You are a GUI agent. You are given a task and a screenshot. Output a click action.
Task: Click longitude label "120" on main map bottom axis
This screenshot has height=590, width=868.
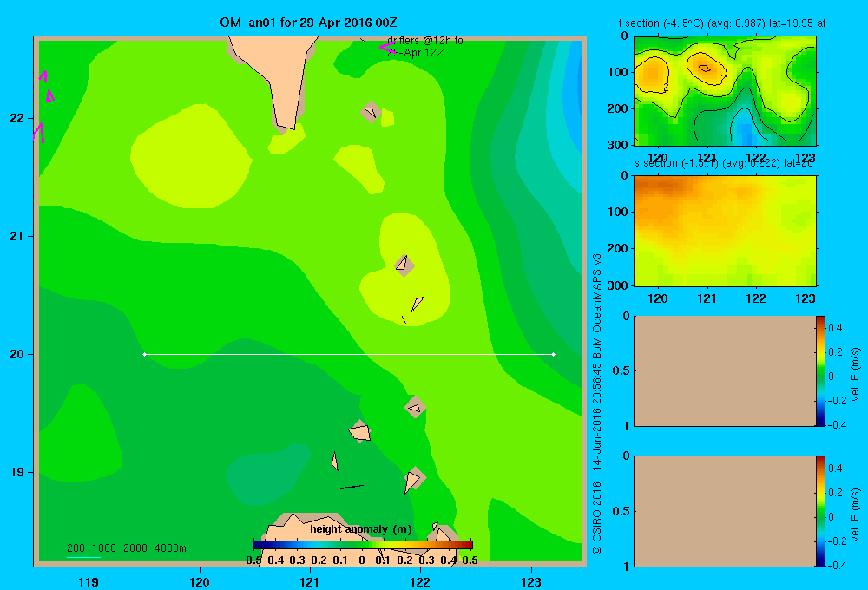(x=200, y=581)
